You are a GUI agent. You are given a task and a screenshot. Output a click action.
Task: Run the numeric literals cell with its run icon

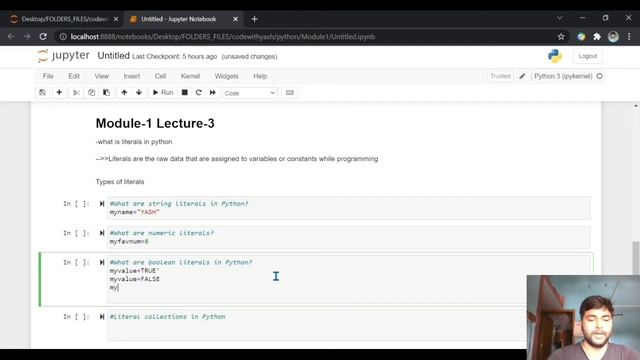pyautogui.click(x=102, y=233)
